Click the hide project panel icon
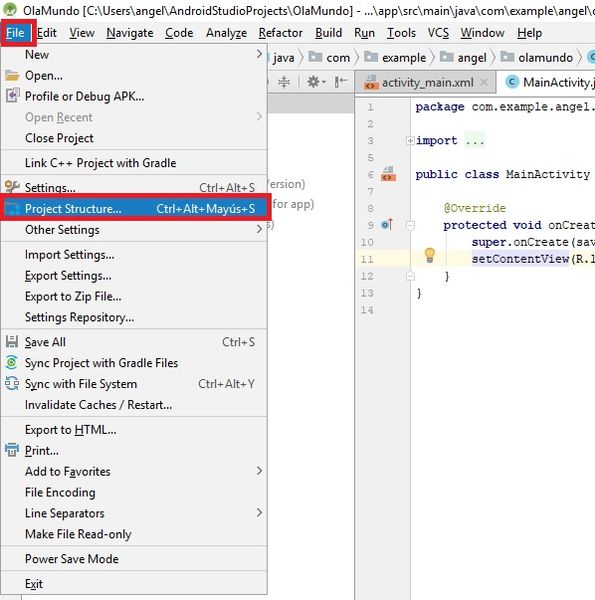 340,82
